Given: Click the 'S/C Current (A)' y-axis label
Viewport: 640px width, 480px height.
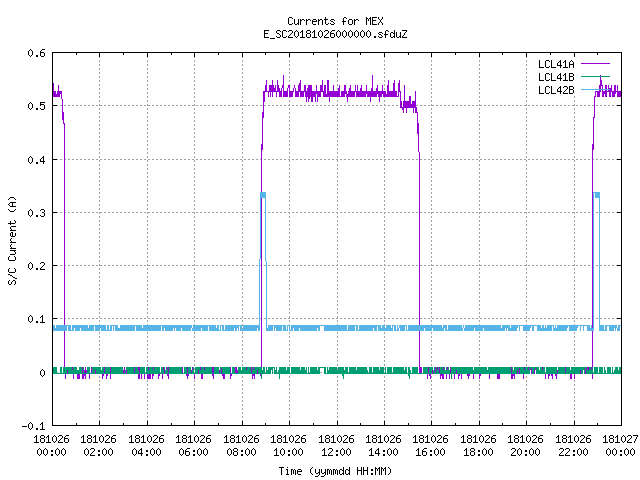Looking at the screenshot, I should coord(12,241).
